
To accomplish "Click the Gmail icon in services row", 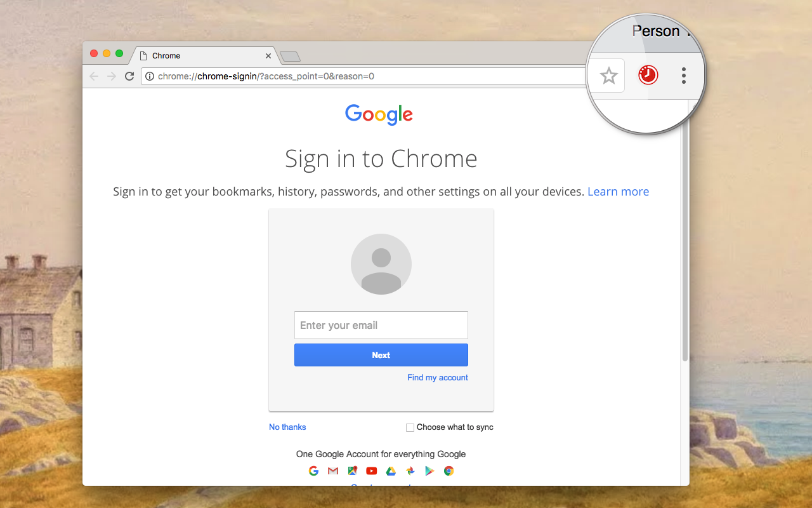I will (x=333, y=471).
